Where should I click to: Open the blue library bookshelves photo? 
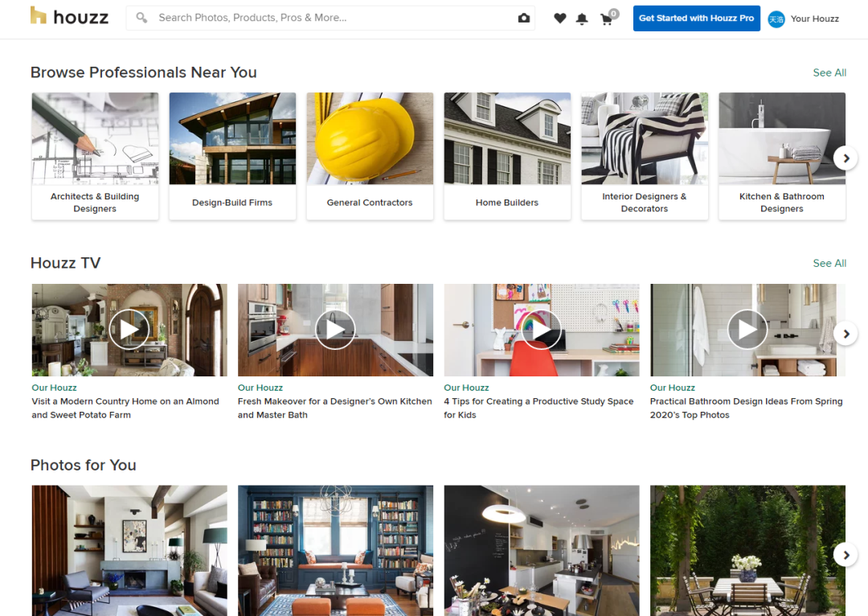(335, 551)
